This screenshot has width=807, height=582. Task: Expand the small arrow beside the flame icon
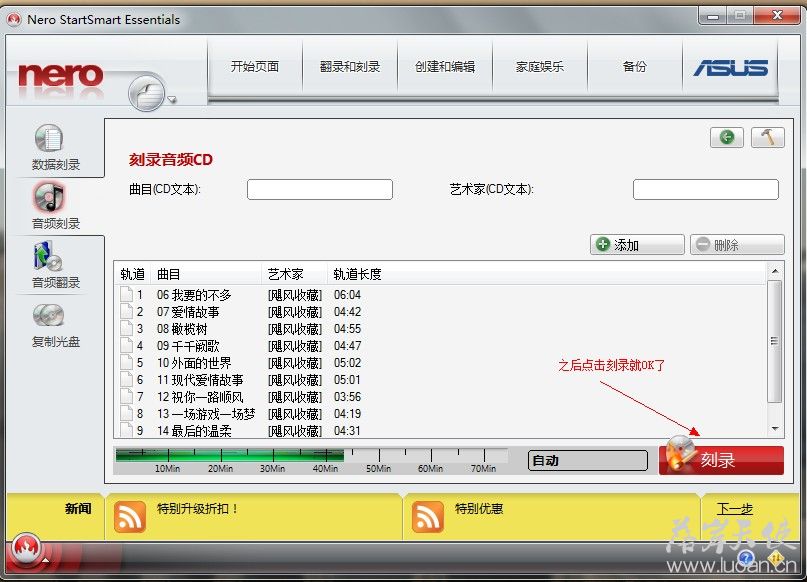46,559
